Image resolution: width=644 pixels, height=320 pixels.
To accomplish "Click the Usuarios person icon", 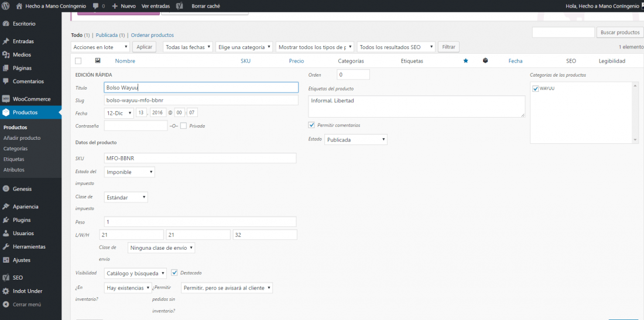I will click(x=6, y=233).
